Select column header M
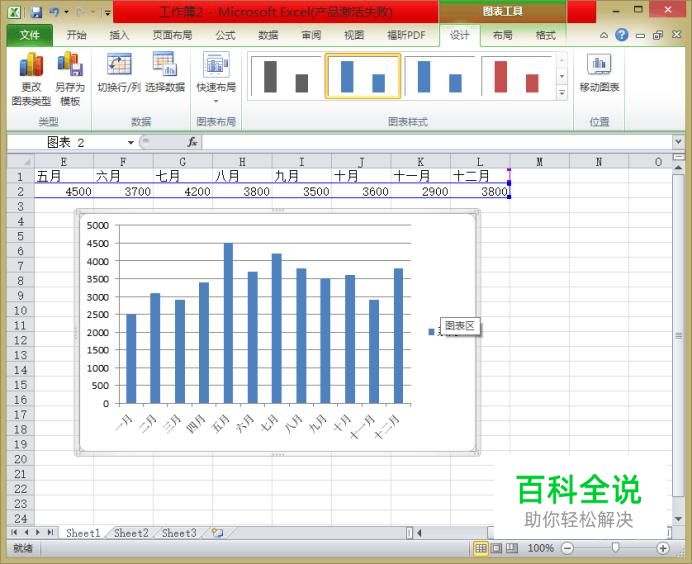Screen dimensions: 692x564 coord(539,162)
